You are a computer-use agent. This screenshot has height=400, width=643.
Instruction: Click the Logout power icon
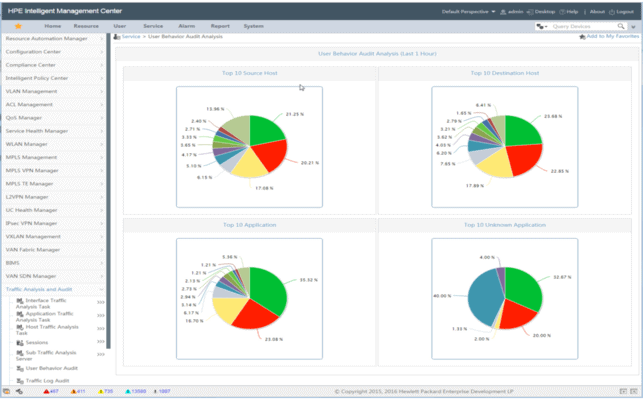[612, 12]
